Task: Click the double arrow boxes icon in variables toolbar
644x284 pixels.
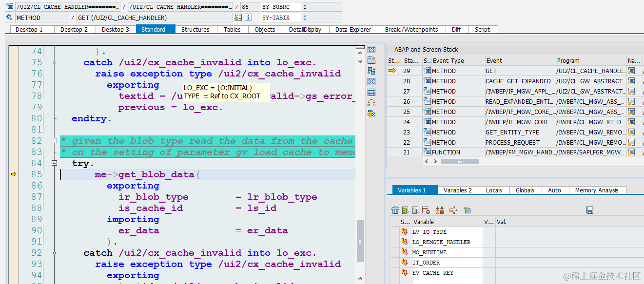Action: (x=440, y=210)
